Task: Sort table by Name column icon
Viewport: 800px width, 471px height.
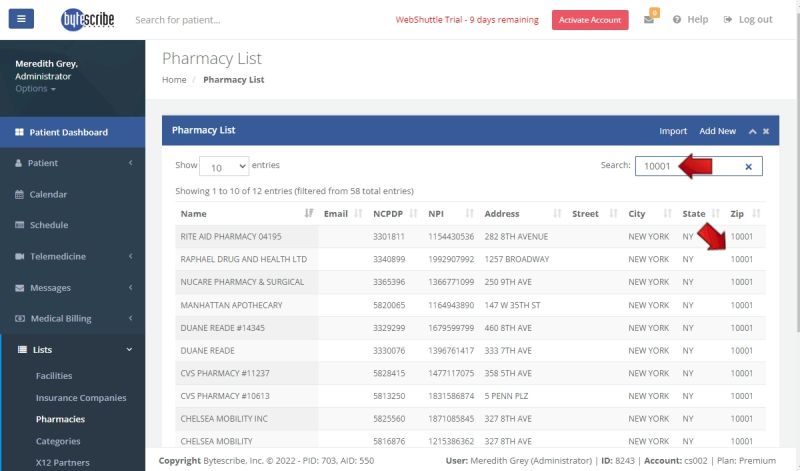Action: pos(309,213)
